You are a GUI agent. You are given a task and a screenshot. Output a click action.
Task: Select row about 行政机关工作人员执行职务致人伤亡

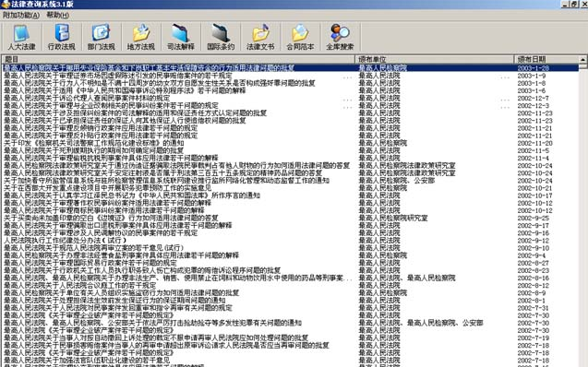click(x=291, y=270)
